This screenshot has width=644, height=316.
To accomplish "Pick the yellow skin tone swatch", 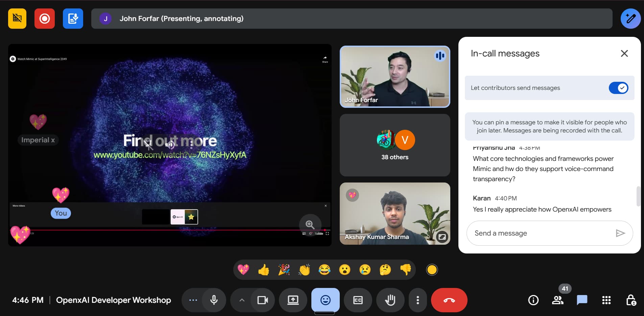I will 432,270.
